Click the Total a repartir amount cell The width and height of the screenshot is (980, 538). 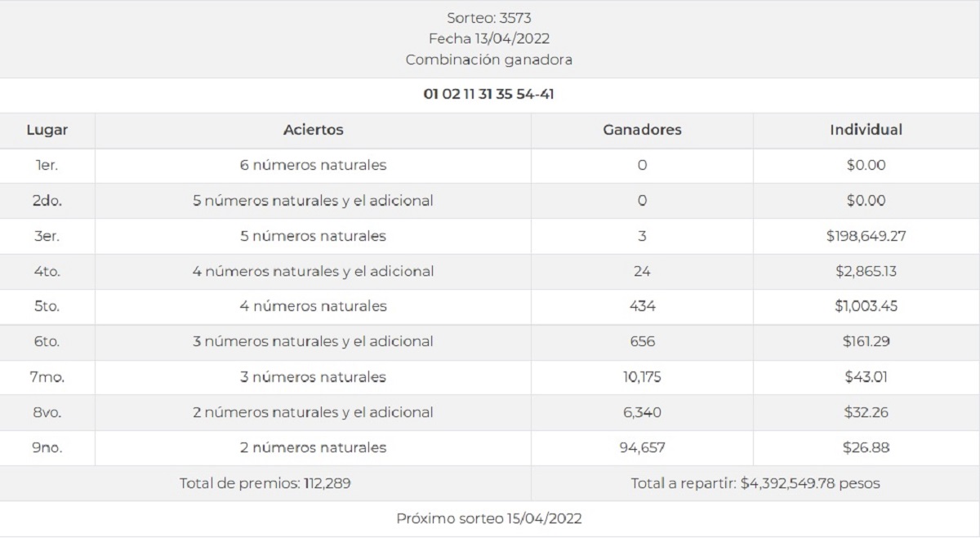click(x=755, y=483)
